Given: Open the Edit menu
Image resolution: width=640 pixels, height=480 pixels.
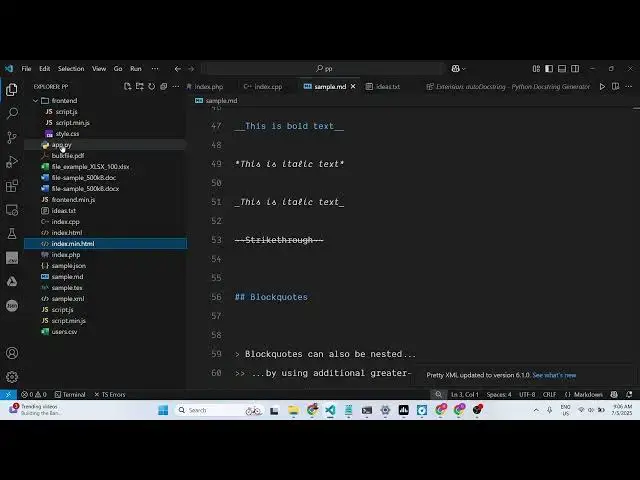Looking at the screenshot, I should click(44, 69).
